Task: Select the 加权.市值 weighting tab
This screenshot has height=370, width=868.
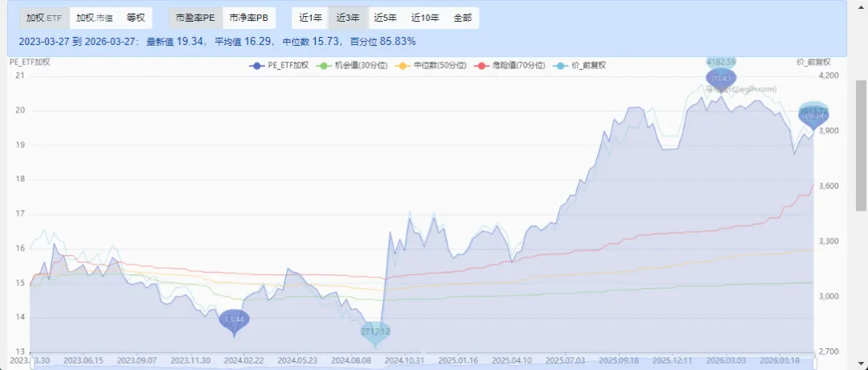Action: [95, 18]
